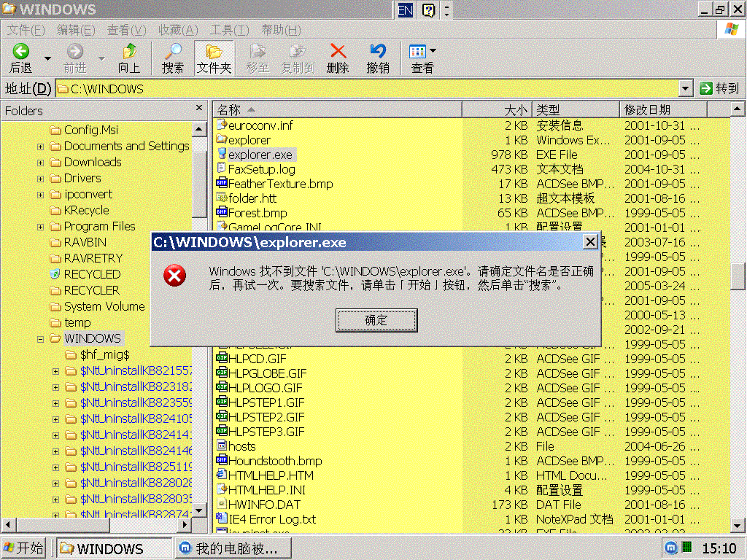The height and width of the screenshot is (560, 747).
Task: Click the file list scrollbar down arrow
Action: 738,526
